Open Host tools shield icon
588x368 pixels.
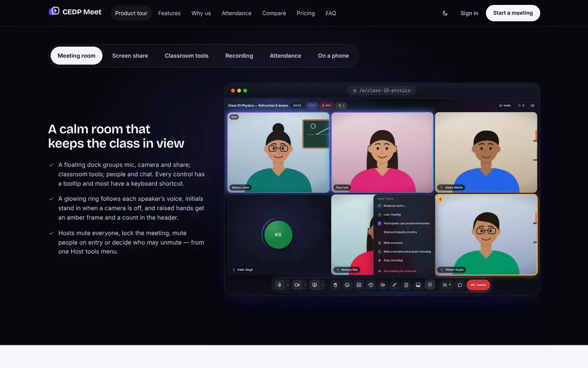(x=430, y=285)
